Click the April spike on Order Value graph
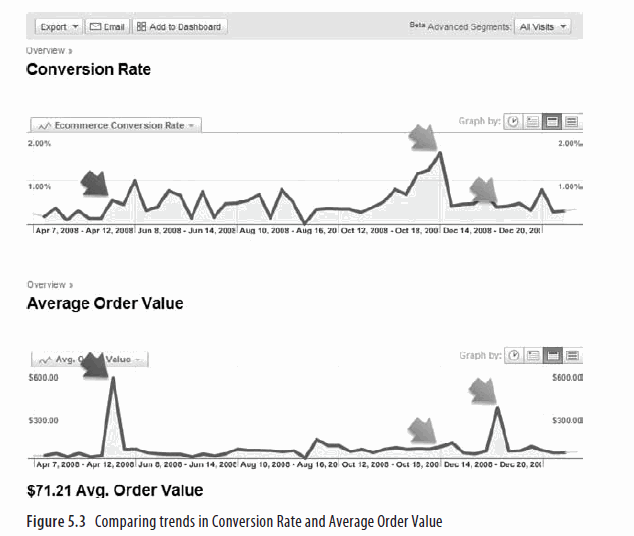 point(112,379)
